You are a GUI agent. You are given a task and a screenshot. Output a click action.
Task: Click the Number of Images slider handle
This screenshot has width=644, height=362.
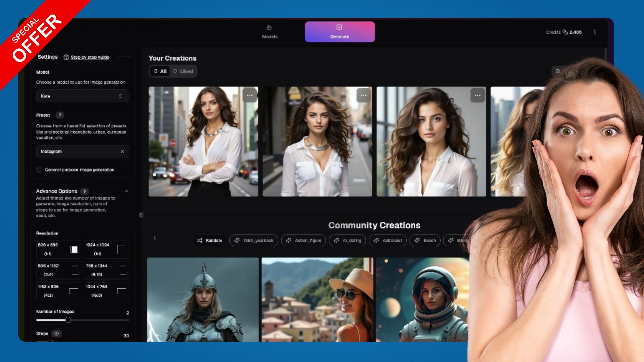pos(68,320)
